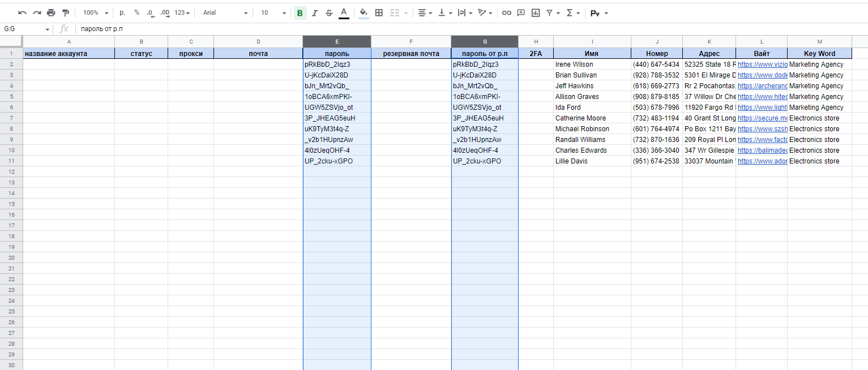Toggle the filter on the sheet
Viewport: 868px width, 370px height.
point(552,12)
